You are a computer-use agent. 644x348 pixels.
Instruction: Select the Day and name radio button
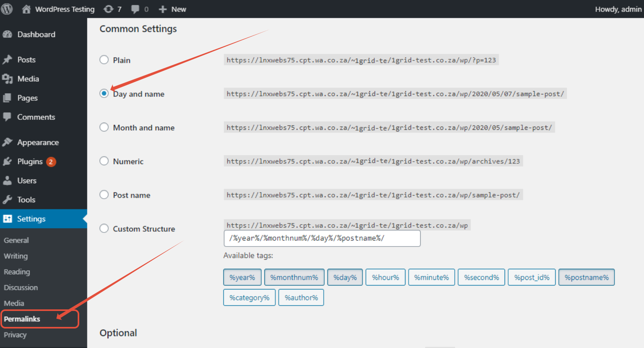click(x=104, y=94)
